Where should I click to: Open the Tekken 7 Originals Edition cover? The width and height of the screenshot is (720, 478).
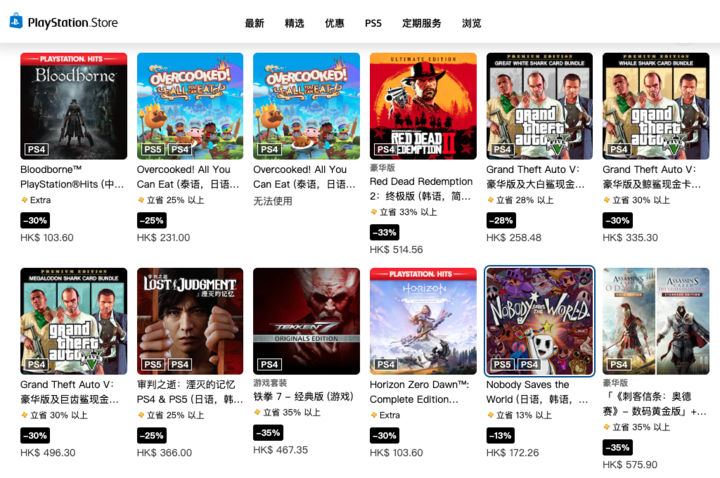(306, 321)
